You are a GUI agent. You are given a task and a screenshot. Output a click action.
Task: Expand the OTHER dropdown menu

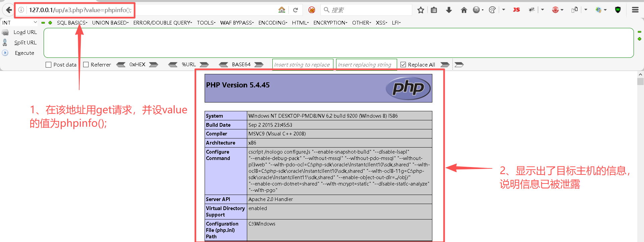point(362,23)
